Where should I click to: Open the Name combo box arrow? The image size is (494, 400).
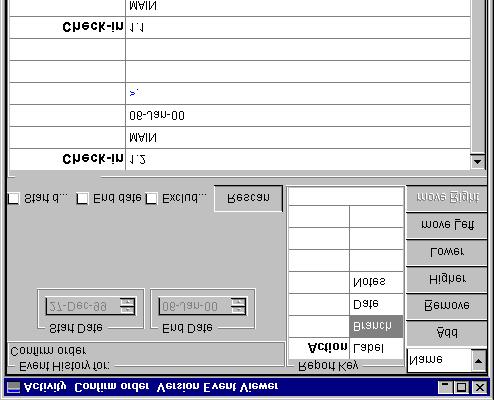[478, 361]
